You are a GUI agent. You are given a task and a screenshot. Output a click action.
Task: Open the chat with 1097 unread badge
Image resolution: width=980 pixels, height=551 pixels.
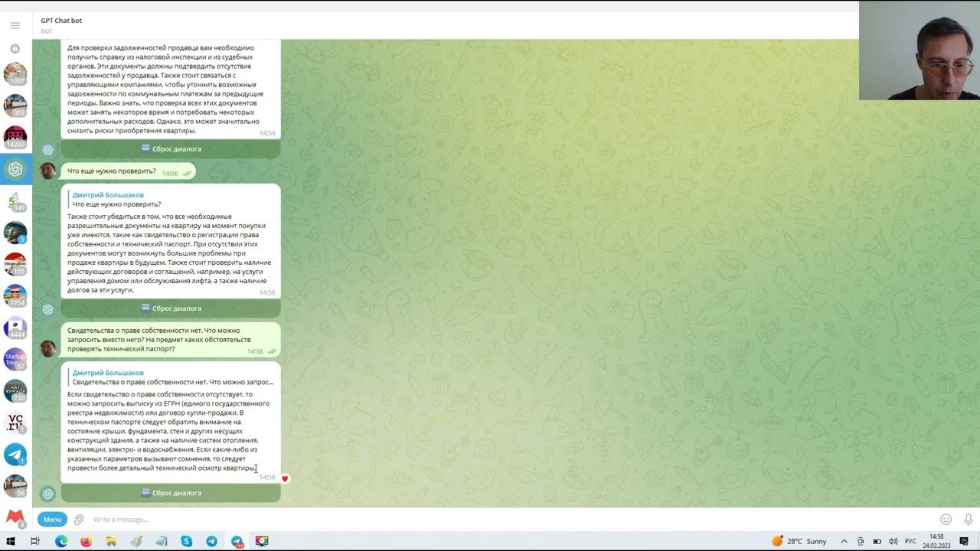(x=15, y=73)
